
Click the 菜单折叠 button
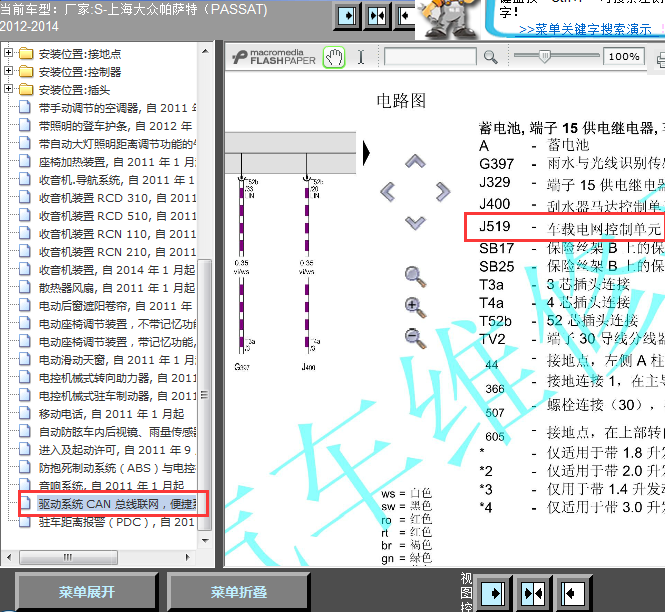click(x=239, y=592)
